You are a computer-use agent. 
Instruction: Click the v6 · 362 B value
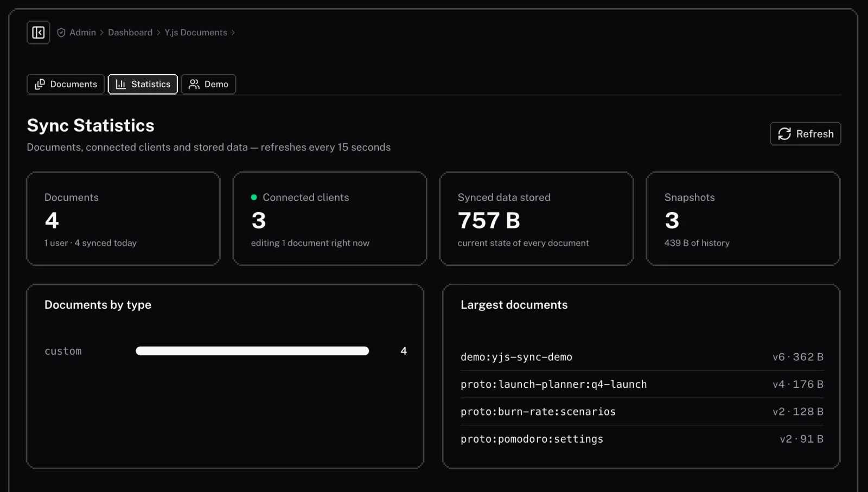tap(798, 357)
